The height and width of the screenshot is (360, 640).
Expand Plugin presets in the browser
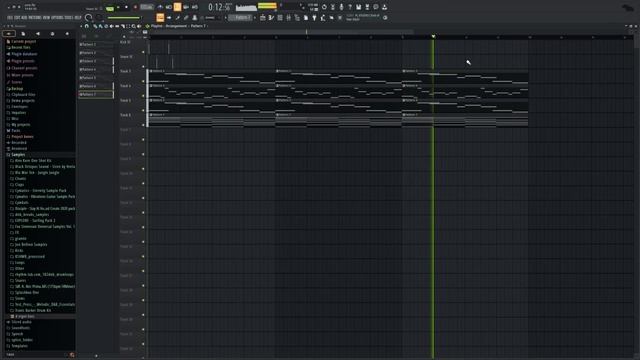coord(22,61)
